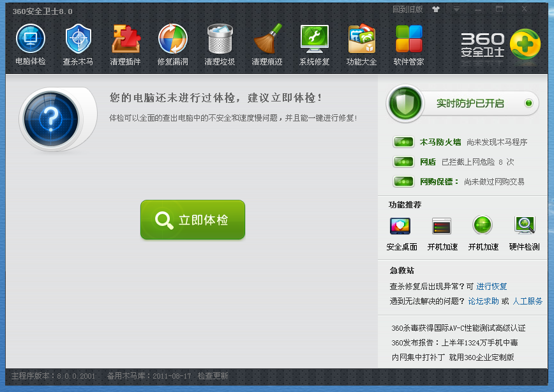Screen dimensions: 554x392
Task: Click the 木马防火墙 label
Action: [440, 142]
